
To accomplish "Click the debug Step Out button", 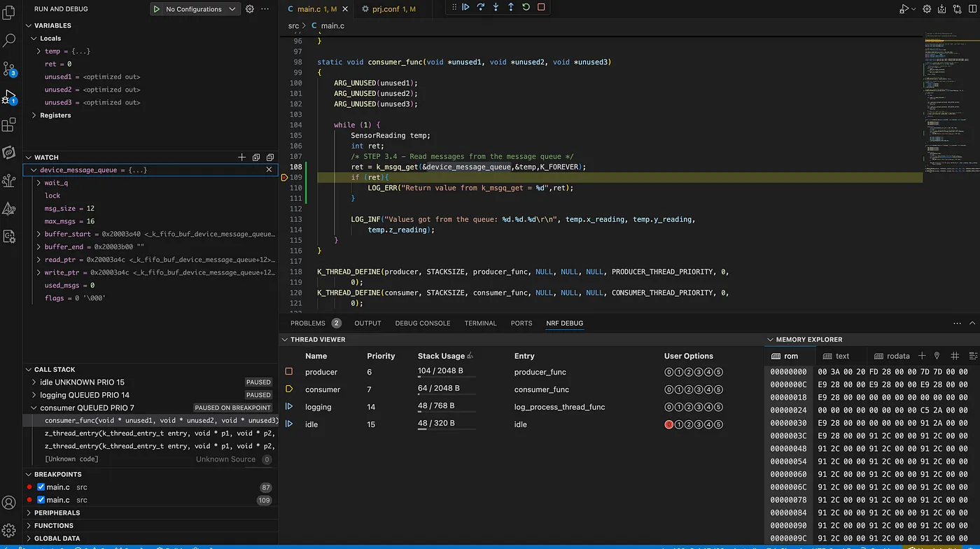I will tap(511, 7).
